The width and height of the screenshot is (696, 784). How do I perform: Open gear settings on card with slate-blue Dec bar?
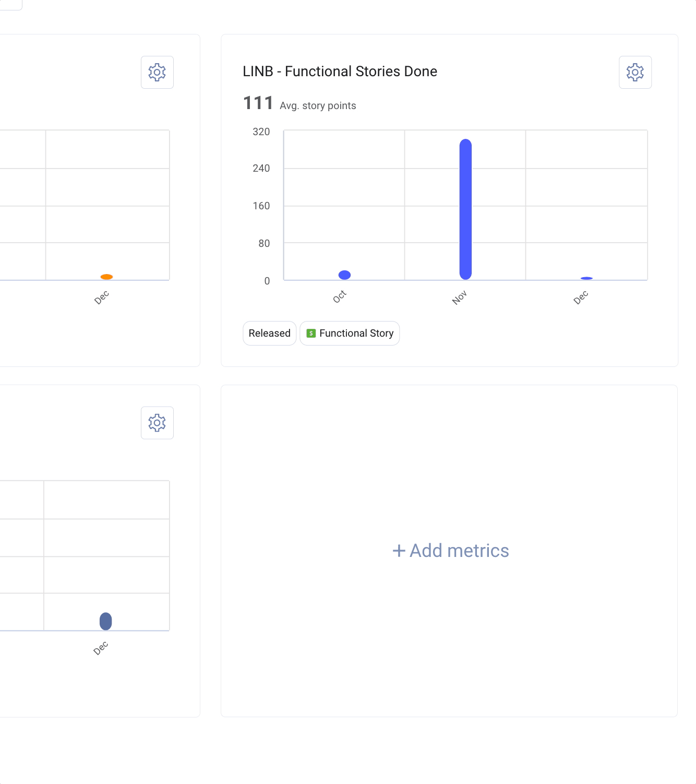[x=157, y=423]
